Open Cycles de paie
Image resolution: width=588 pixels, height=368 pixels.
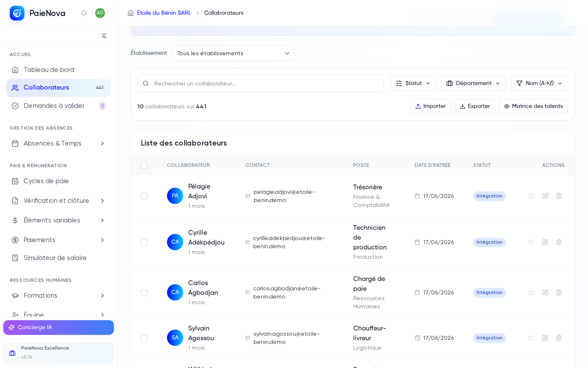[58, 181]
